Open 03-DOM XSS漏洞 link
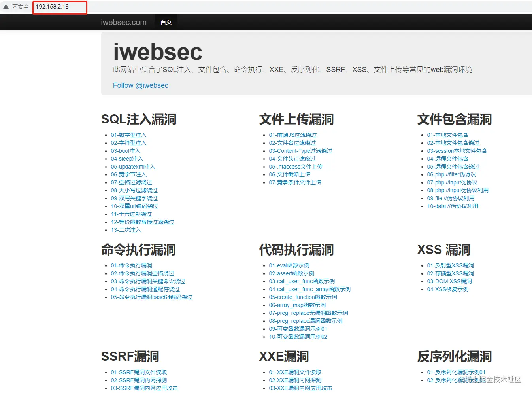 coord(450,281)
